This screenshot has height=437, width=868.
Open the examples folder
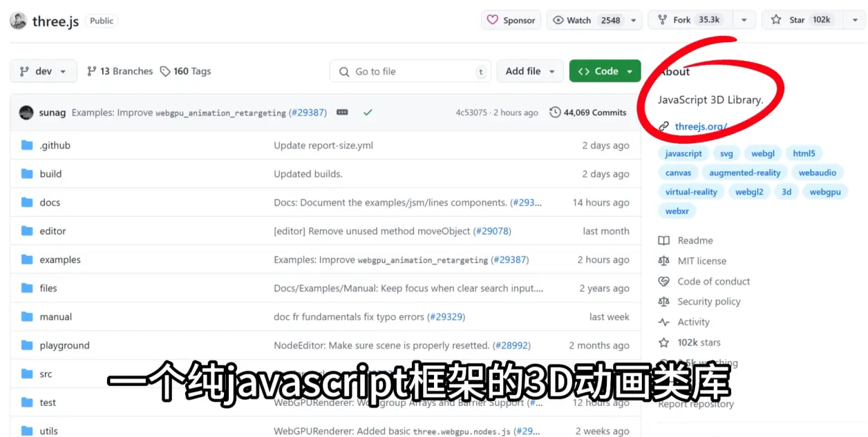60,260
